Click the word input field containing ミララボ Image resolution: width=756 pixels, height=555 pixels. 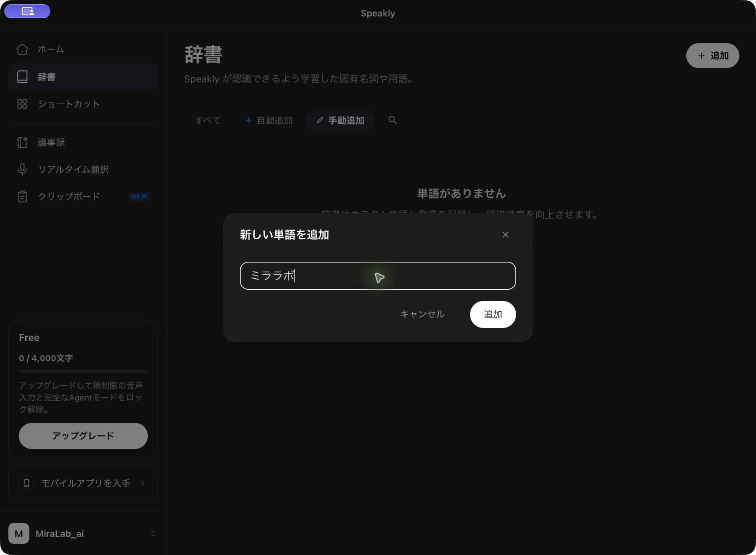tap(378, 276)
